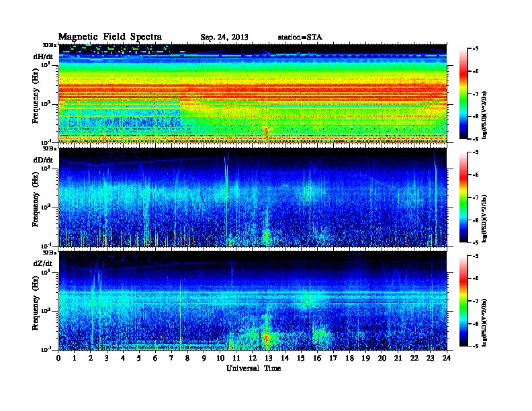This screenshot has height=411, width=532.
Task: Click the dZ/dt spectrogram plot
Action: (x=253, y=301)
